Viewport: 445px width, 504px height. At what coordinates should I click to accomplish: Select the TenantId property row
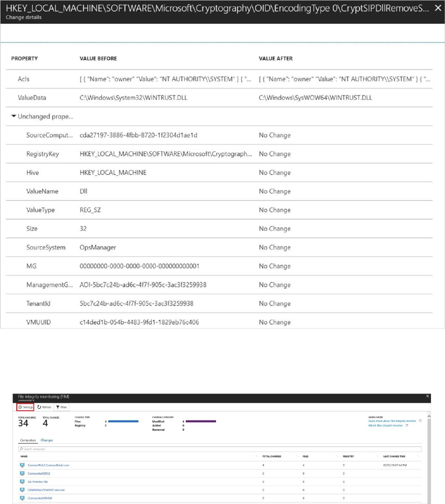point(219,304)
